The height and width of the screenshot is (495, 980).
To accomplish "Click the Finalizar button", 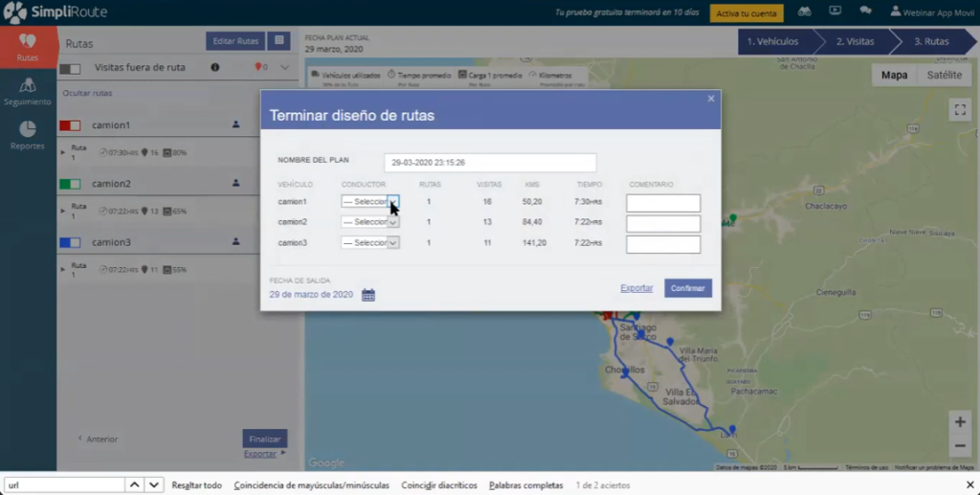I will point(265,439).
